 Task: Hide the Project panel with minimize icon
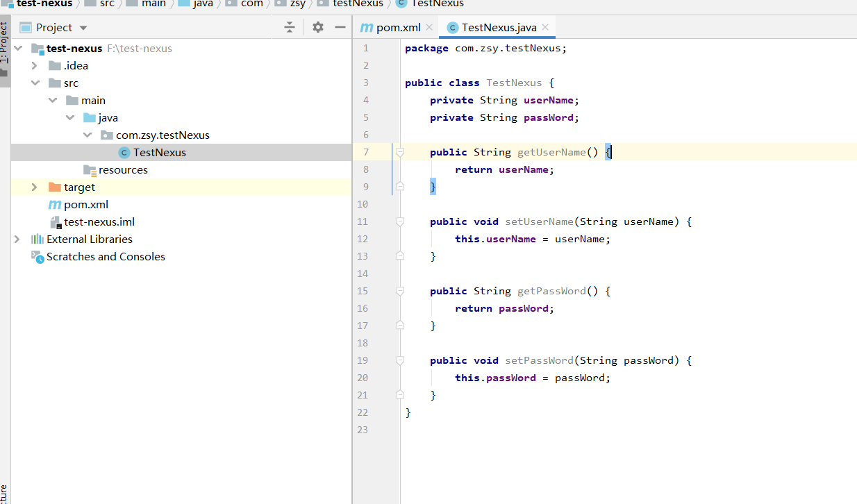click(x=340, y=27)
